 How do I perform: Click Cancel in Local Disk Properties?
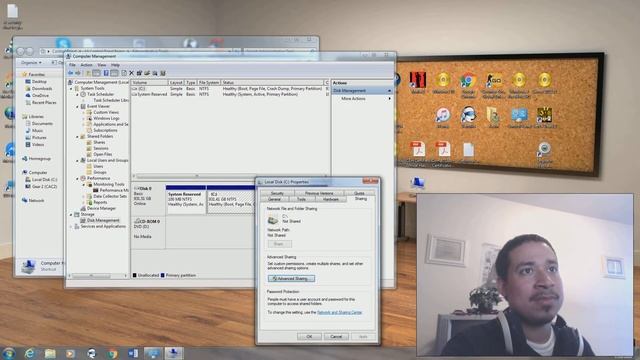(336, 337)
